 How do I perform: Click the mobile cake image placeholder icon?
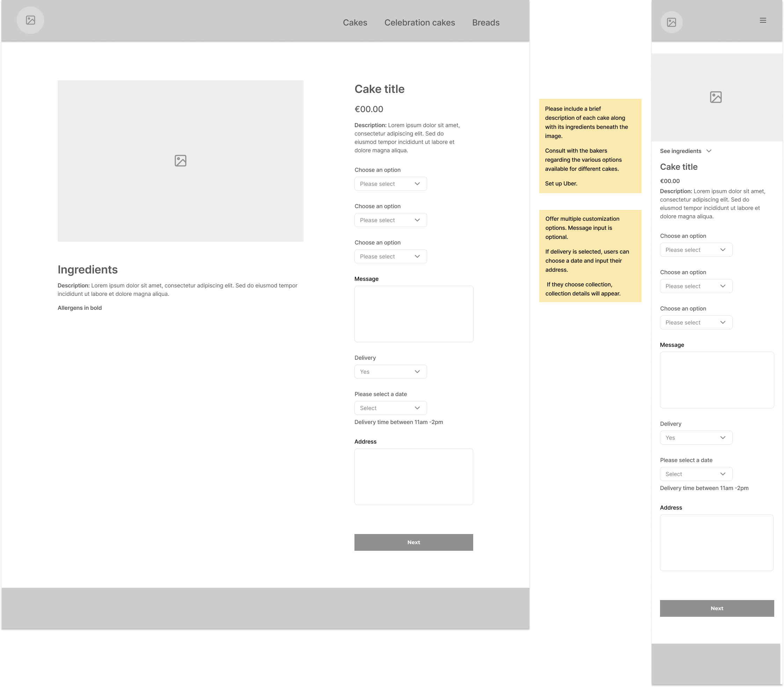click(x=716, y=97)
